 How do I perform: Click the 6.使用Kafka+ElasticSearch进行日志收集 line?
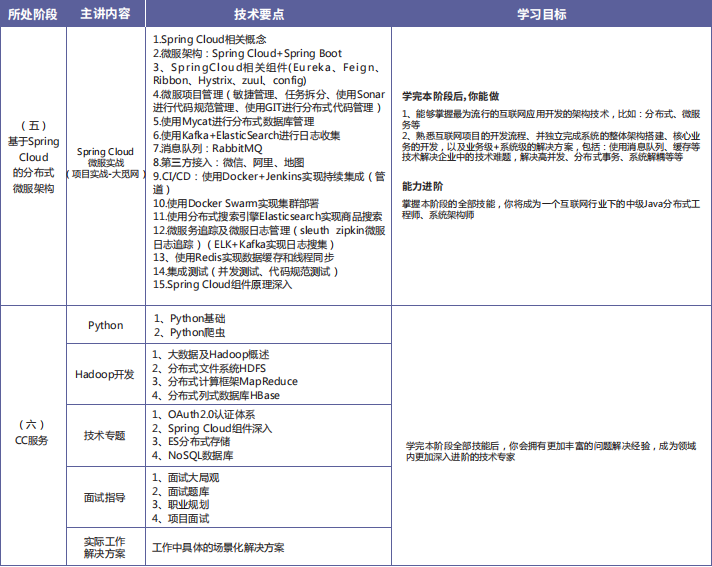coord(247,135)
